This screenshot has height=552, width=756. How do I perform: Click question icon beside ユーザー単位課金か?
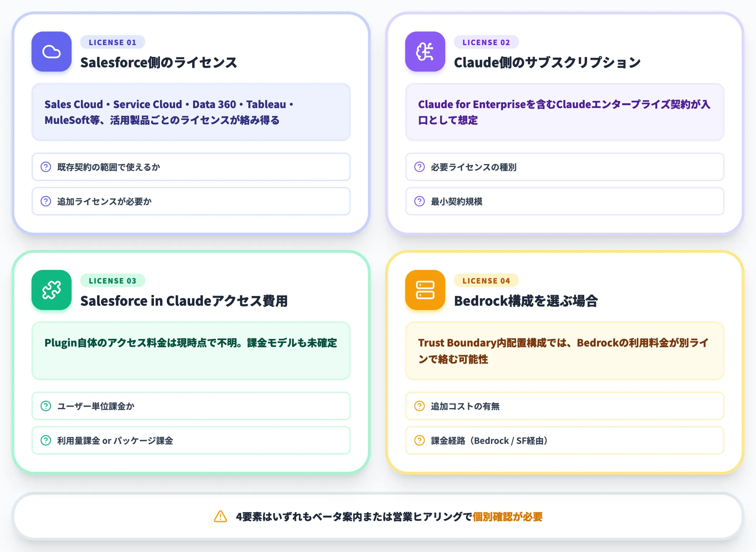(46, 406)
